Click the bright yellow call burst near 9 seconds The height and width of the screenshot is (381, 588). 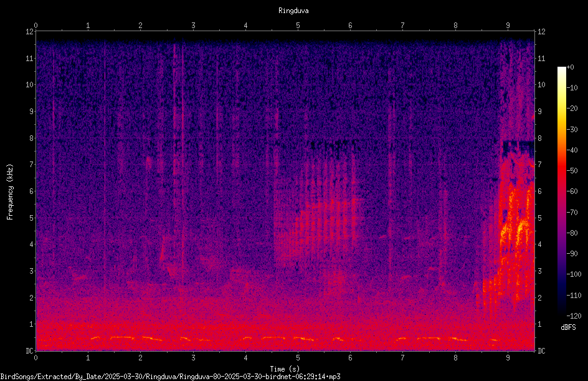516,233
